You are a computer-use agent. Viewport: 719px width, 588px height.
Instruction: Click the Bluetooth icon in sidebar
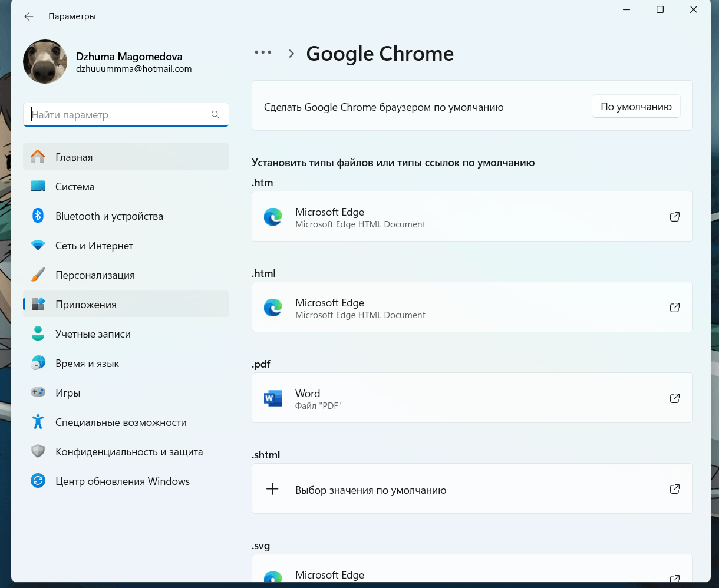(x=38, y=216)
